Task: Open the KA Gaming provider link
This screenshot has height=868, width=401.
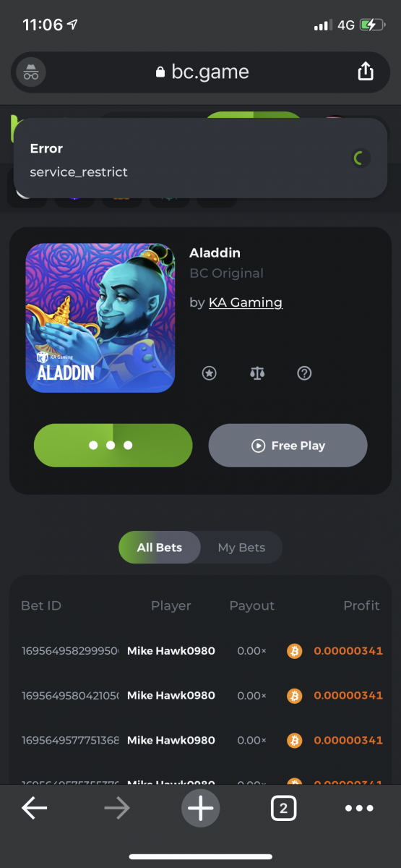Action: (x=246, y=302)
